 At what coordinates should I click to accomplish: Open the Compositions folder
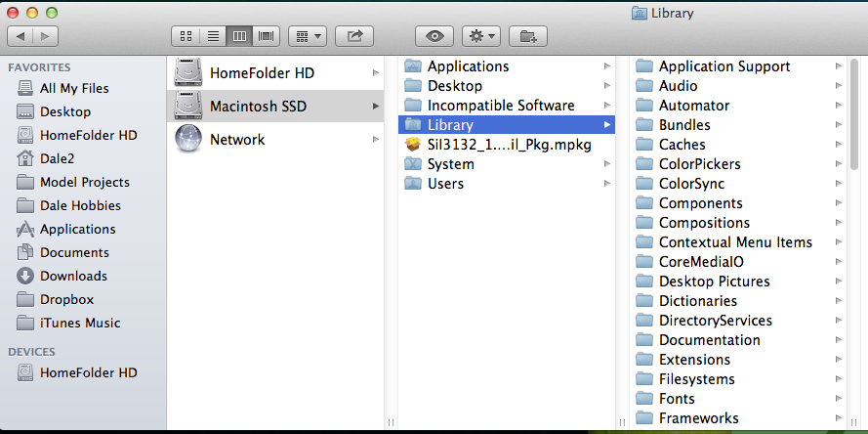pyautogui.click(x=738, y=223)
